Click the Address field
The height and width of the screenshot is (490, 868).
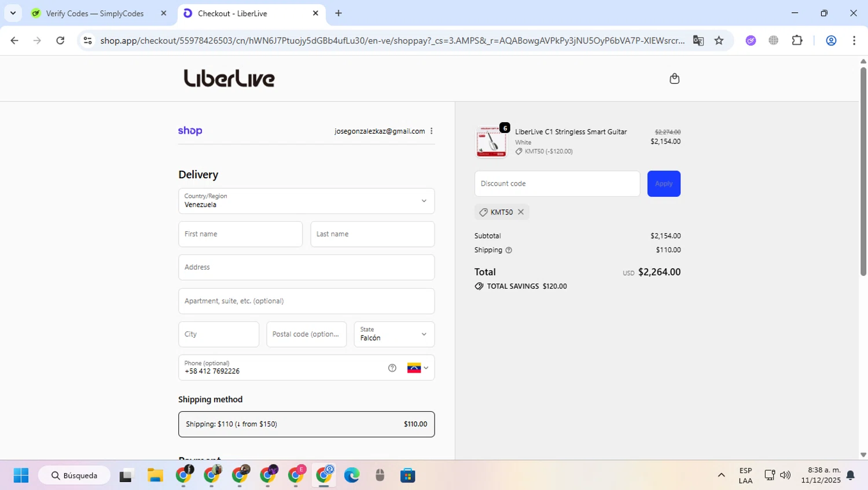pyautogui.click(x=306, y=267)
